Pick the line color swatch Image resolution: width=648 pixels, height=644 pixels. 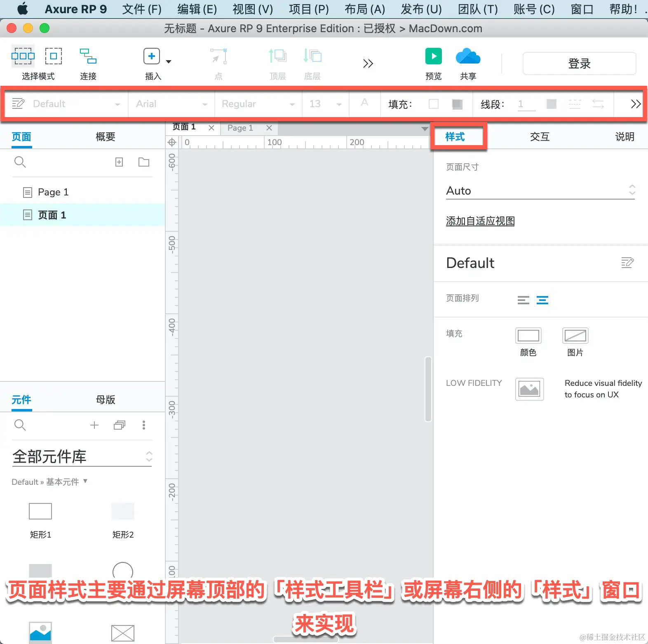(551, 104)
